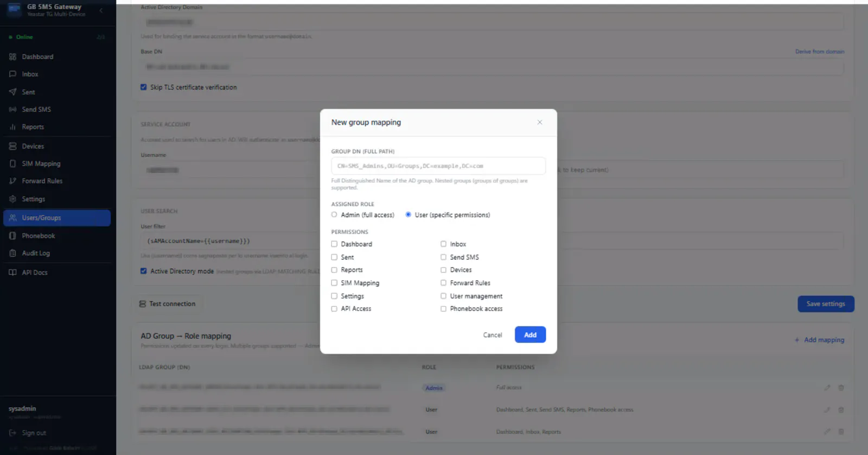Click the Add mapping link

point(820,340)
